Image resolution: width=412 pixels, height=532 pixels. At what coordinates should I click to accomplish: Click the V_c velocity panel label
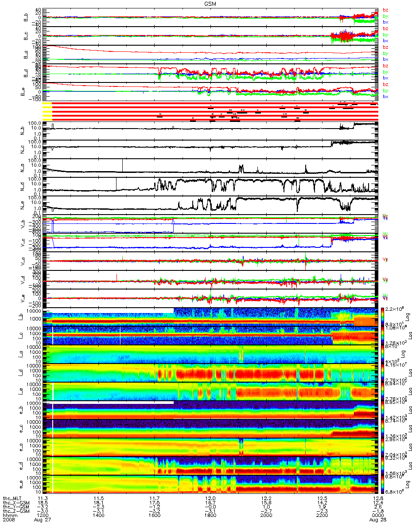point(22,243)
